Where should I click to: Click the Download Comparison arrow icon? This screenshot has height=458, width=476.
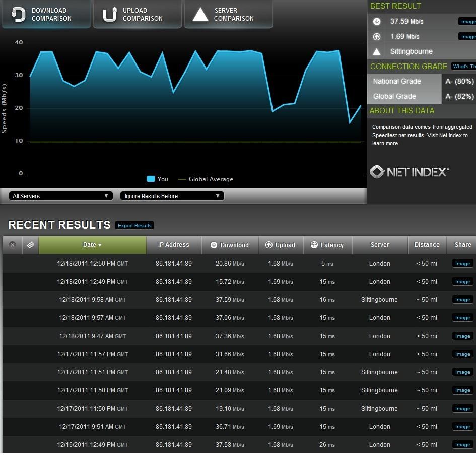(x=19, y=15)
